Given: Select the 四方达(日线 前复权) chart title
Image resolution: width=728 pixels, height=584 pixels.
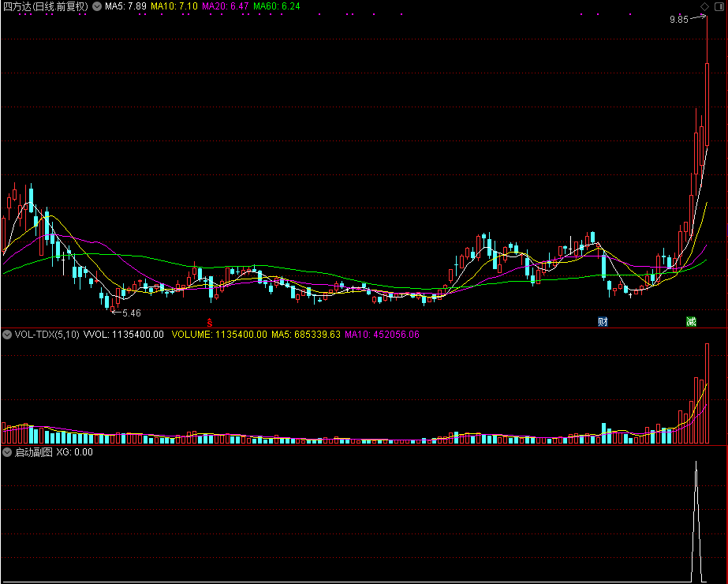Looking at the screenshot, I should pos(46,6).
